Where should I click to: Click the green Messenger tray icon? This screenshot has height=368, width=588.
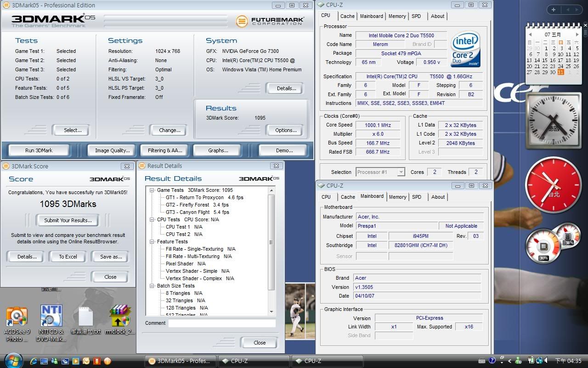[x=519, y=361]
